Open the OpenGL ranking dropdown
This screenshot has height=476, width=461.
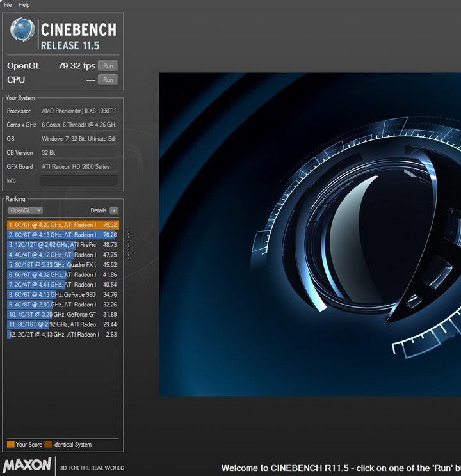coord(25,210)
